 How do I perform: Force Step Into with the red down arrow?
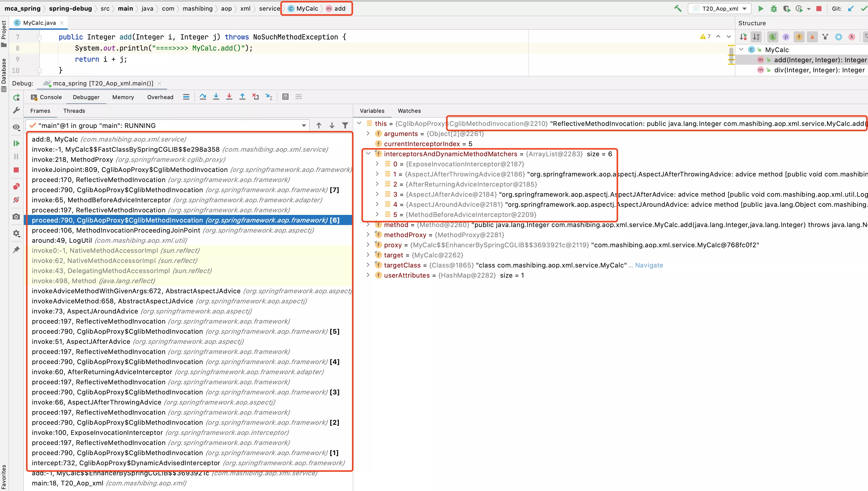click(x=229, y=97)
